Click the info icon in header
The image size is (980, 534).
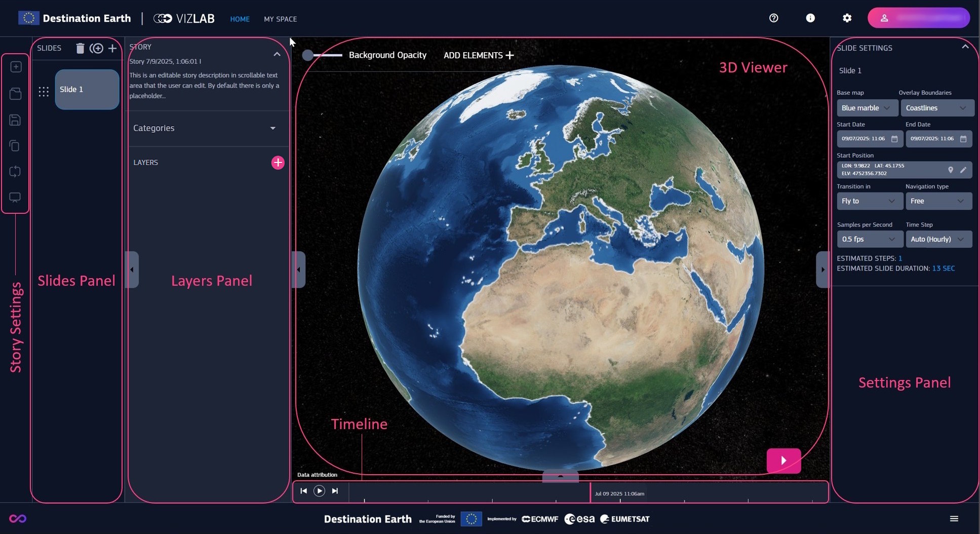point(810,18)
